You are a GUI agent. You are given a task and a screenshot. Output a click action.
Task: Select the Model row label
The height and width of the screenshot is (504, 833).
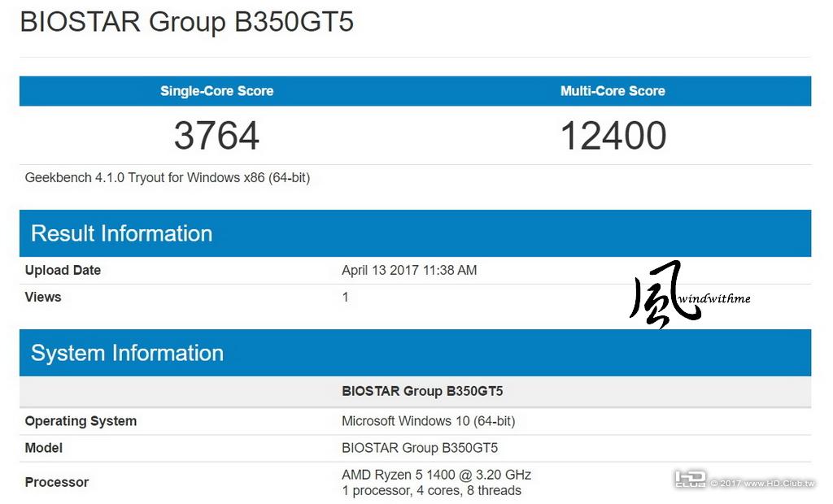pos(44,448)
